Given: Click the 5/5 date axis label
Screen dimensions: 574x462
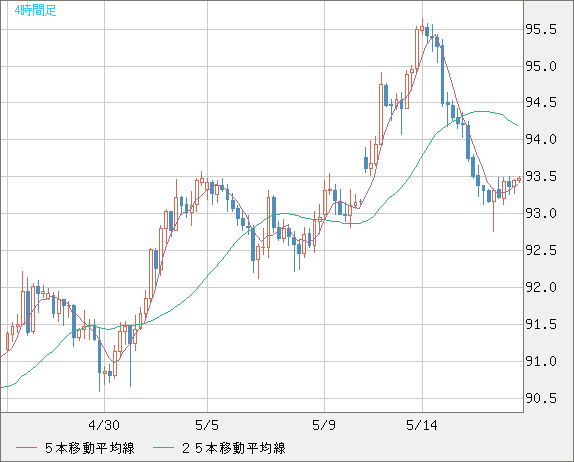Looking at the screenshot, I should [207, 425].
